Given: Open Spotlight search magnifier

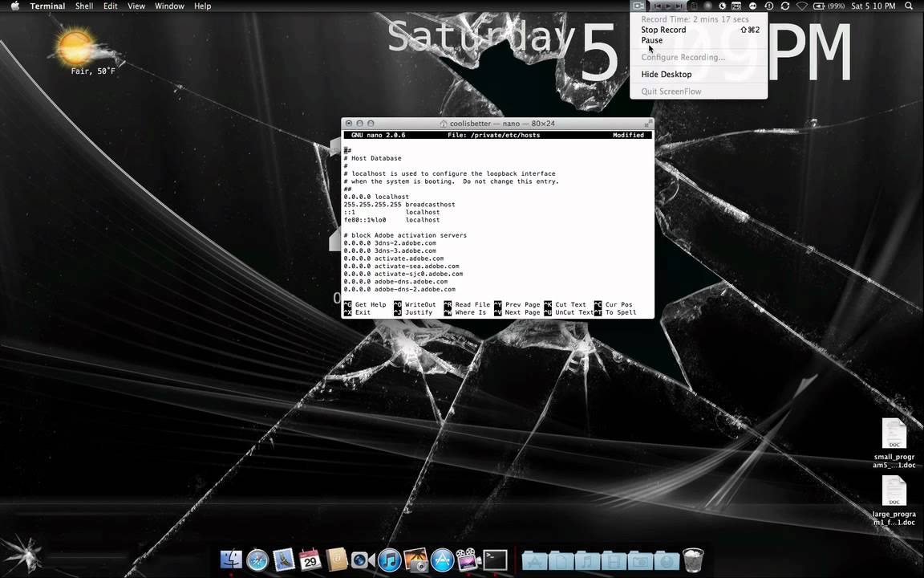Looking at the screenshot, I should point(909,6).
